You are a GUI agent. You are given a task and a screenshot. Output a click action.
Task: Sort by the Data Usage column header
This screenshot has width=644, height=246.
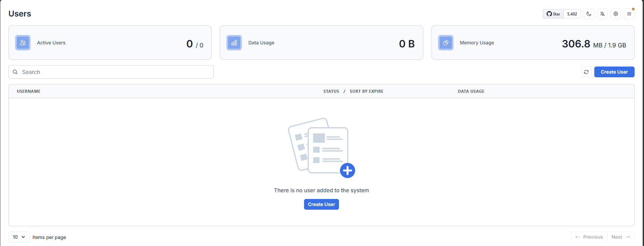tap(471, 91)
